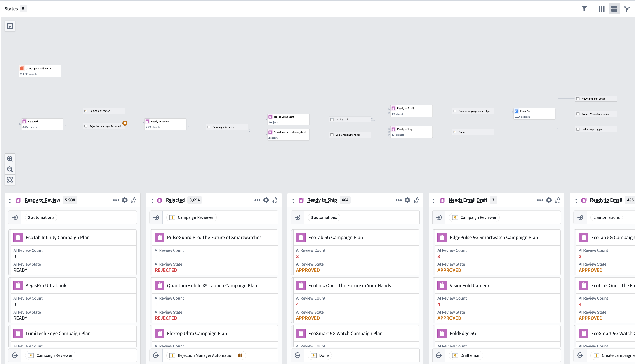Select the fit-to-view icon below the zoom controls
The width and height of the screenshot is (635, 364).
[10, 180]
